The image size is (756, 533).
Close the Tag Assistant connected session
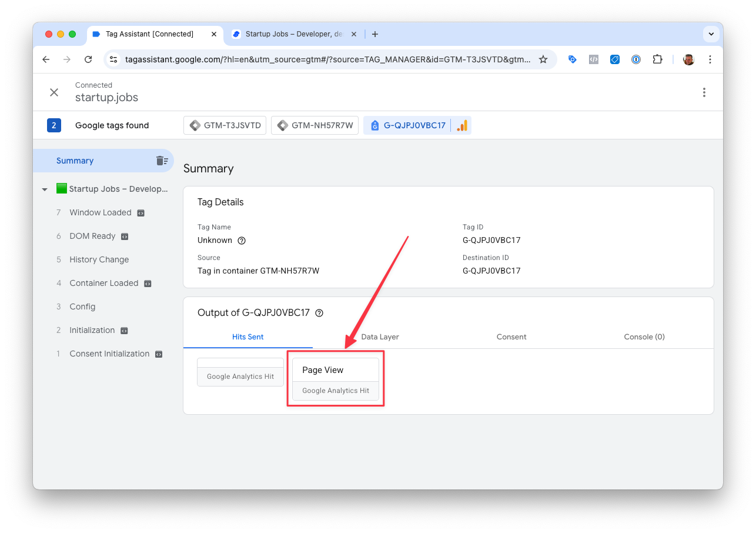(54, 92)
